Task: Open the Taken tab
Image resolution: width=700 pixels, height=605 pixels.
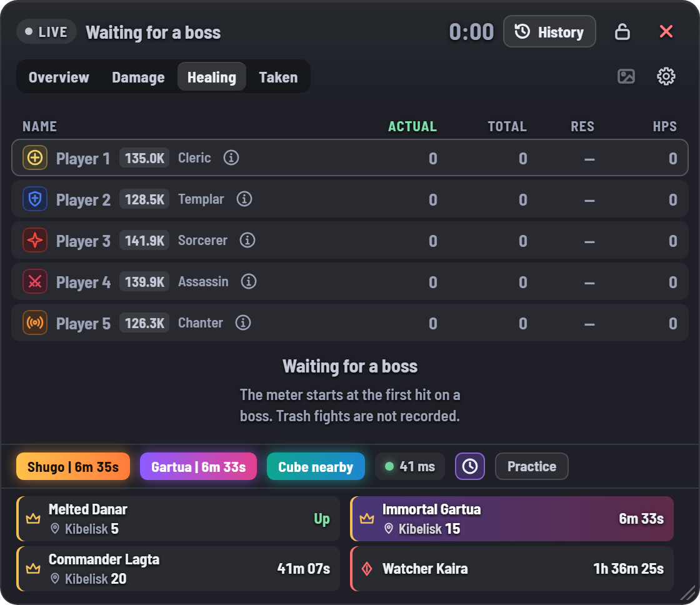Action: point(278,77)
